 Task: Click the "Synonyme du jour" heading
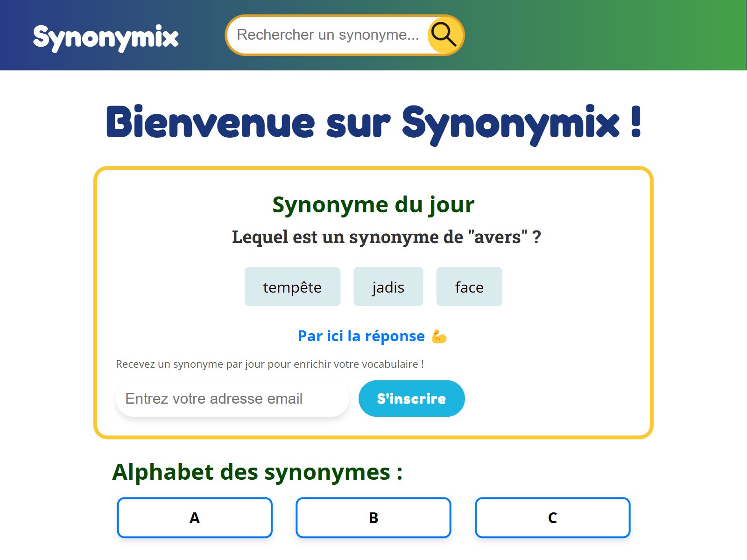click(x=373, y=204)
